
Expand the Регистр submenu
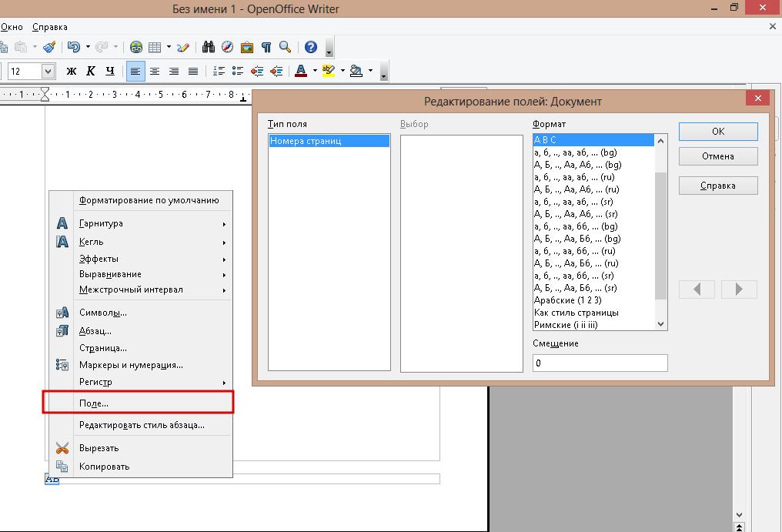(149, 382)
